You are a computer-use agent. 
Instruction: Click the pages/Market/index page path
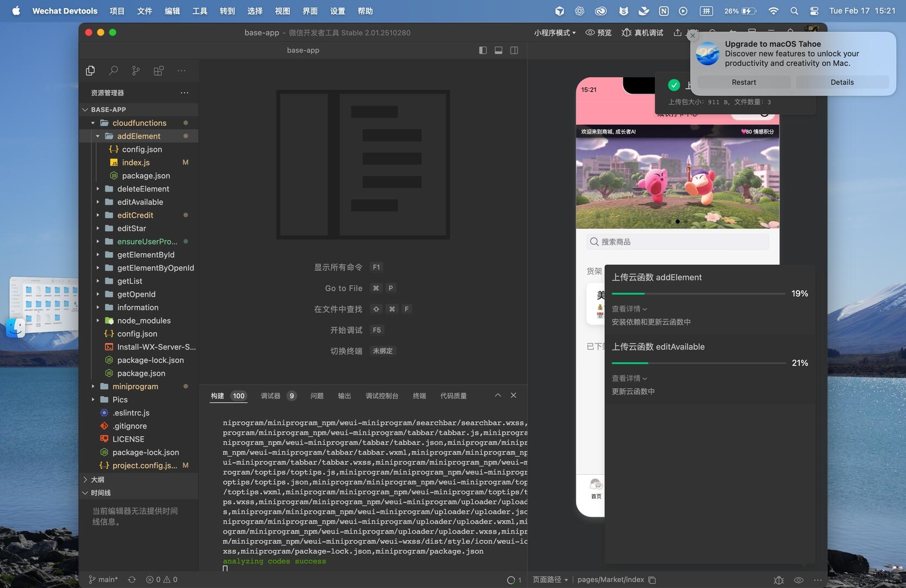pyautogui.click(x=611, y=580)
